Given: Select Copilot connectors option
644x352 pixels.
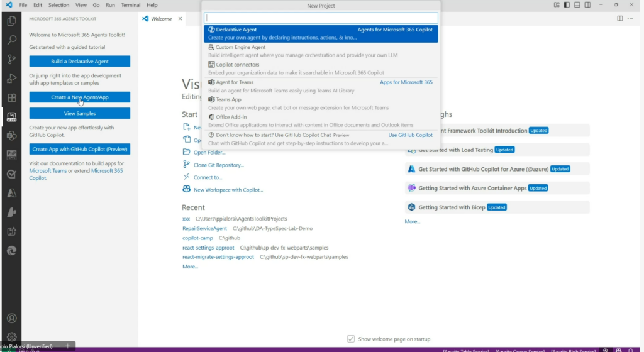Looking at the screenshot, I should (321, 69).
